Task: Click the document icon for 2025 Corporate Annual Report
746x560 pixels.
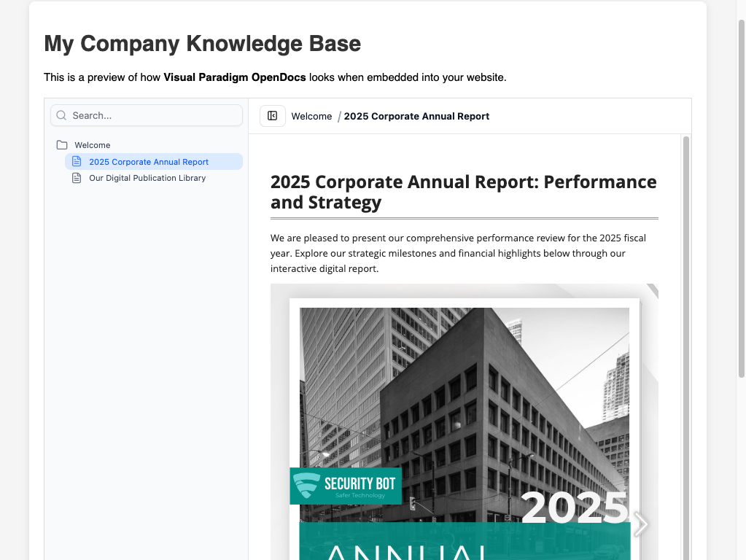Action: (77, 161)
